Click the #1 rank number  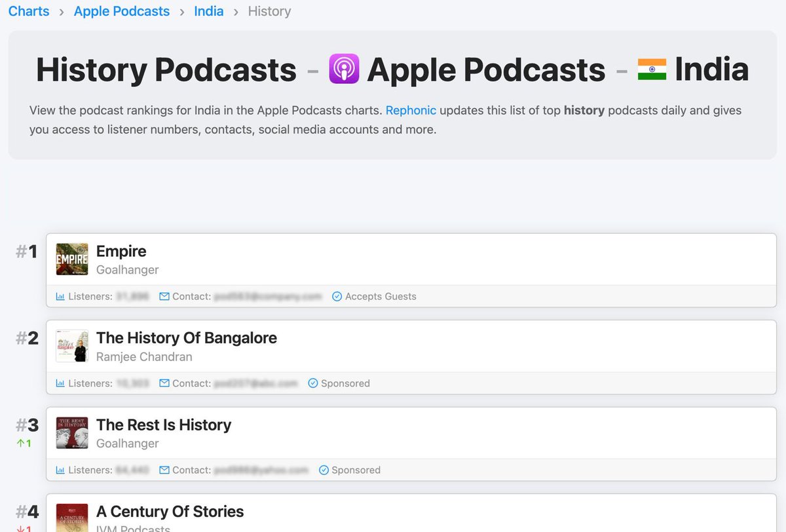click(27, 252)
